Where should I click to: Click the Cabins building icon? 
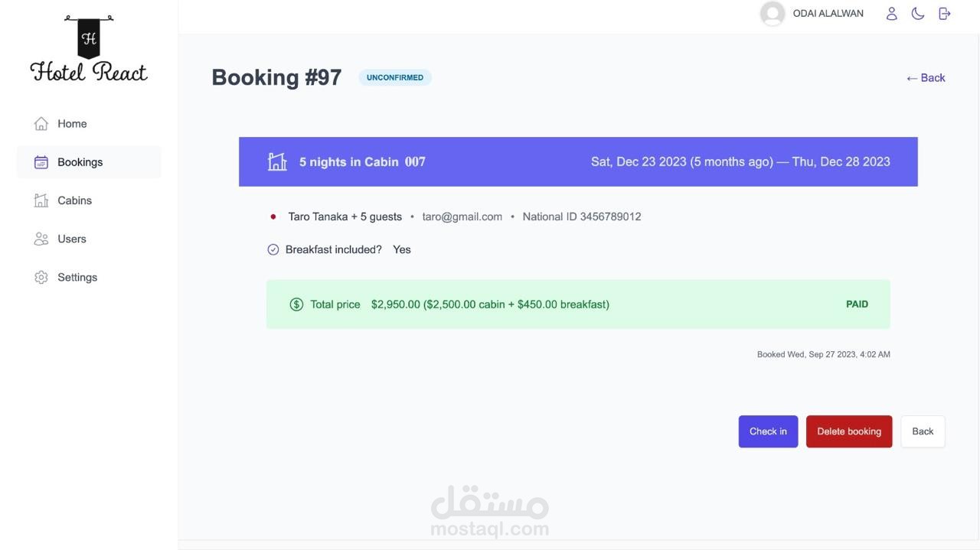pyautogui.click(x=41, y=200)
